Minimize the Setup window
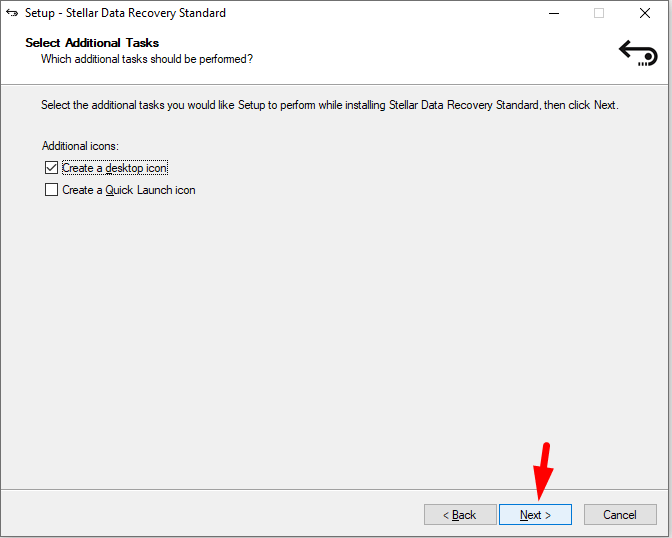 (554, 13)
